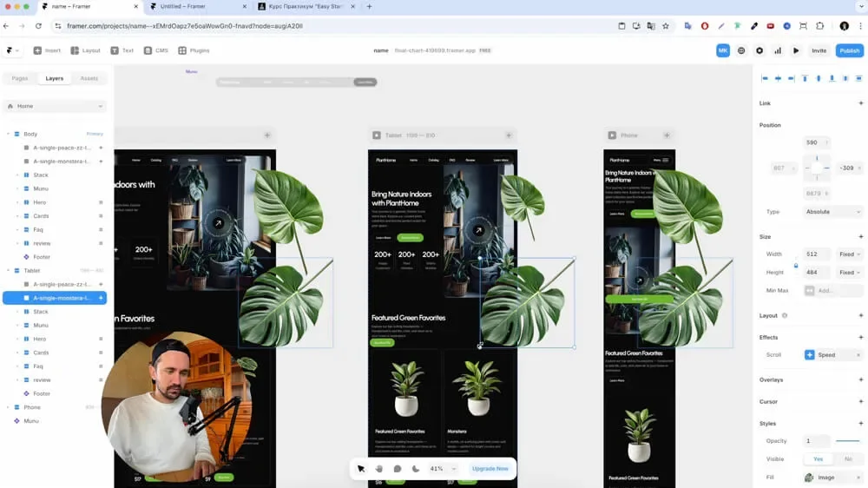Open the Type Absolute dropdown
This screenshot has width=868, height=488.
tap(832, 212)
